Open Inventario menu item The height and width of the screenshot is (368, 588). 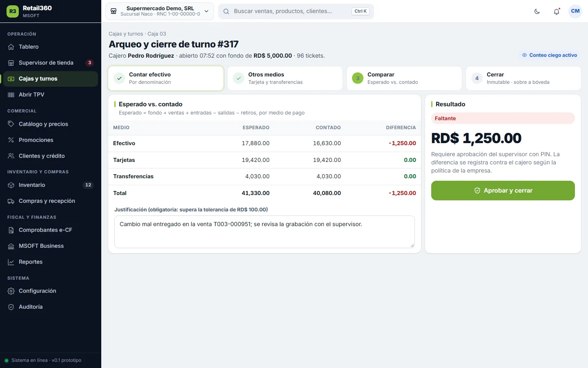pos(51,185)
